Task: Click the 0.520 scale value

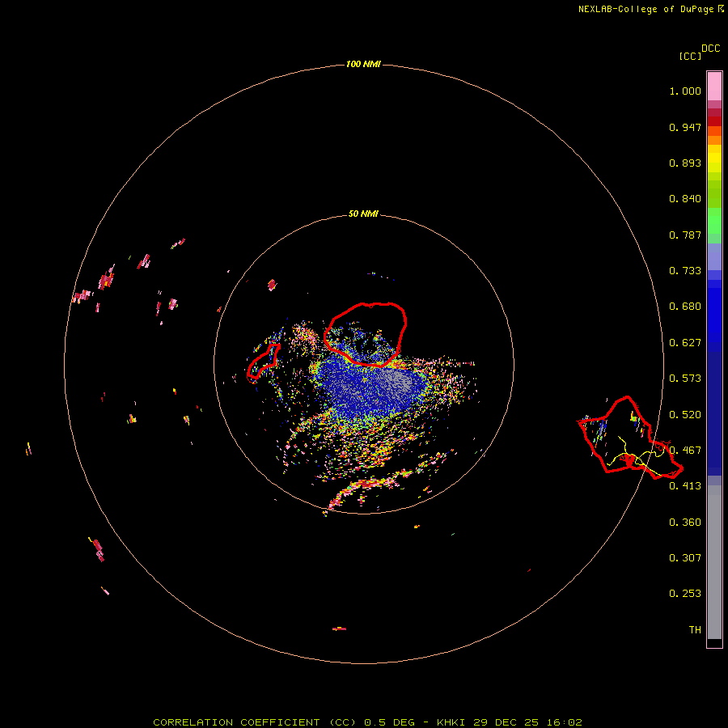Action: click(x=685, y=415)
